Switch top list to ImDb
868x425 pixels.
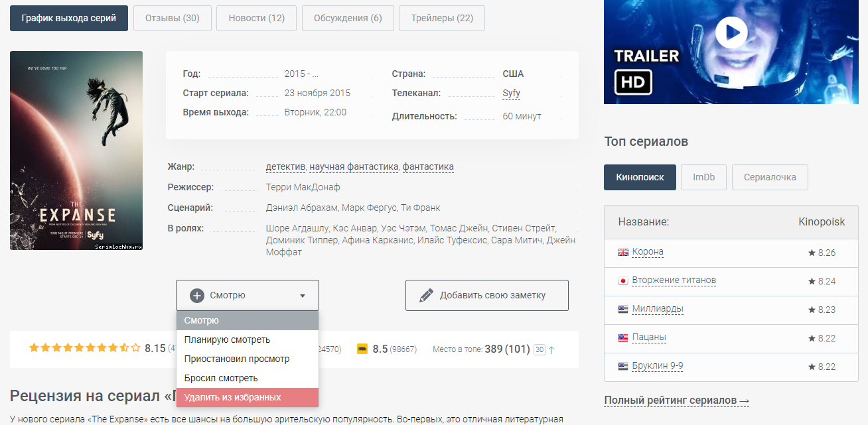click(704, 177)
